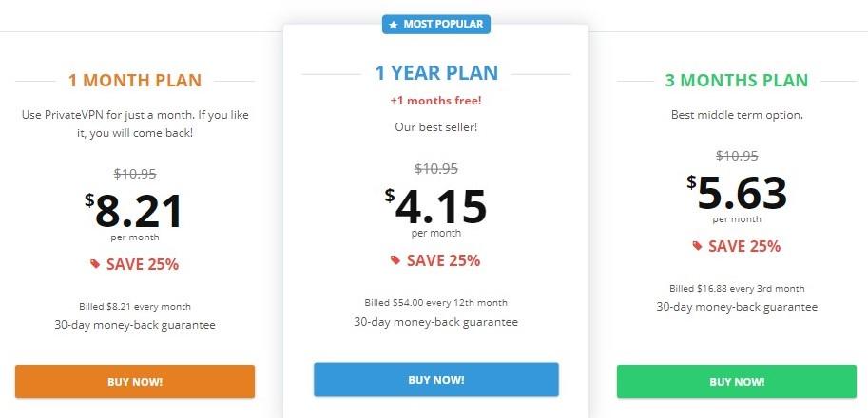868x418 pixels.
Task: Select the 1 YEAR PLAN heading
Action: coord(436,73)
